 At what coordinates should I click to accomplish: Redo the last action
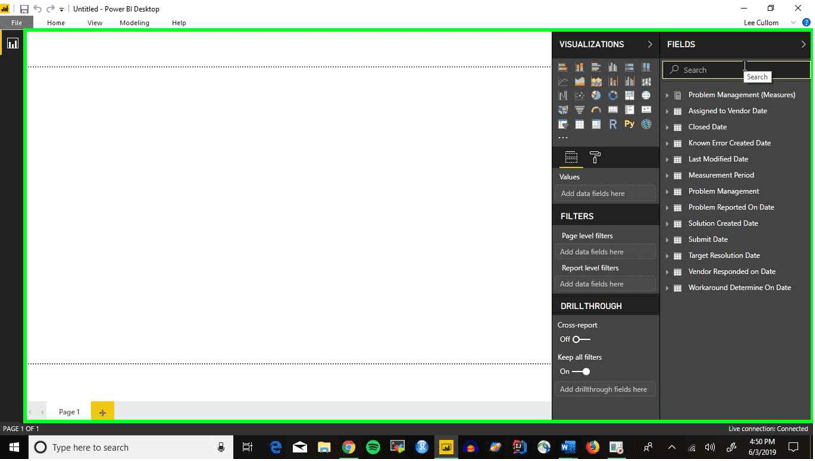click(50, 9)
